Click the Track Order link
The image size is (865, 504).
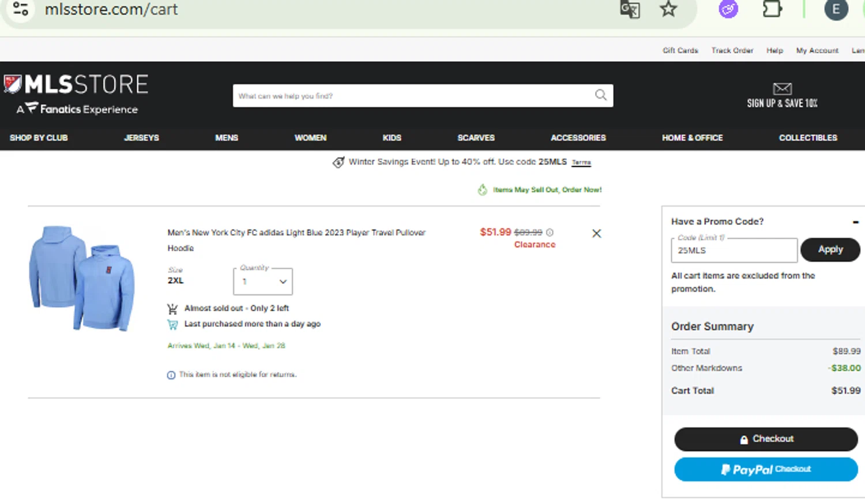[x=732, y=51]
